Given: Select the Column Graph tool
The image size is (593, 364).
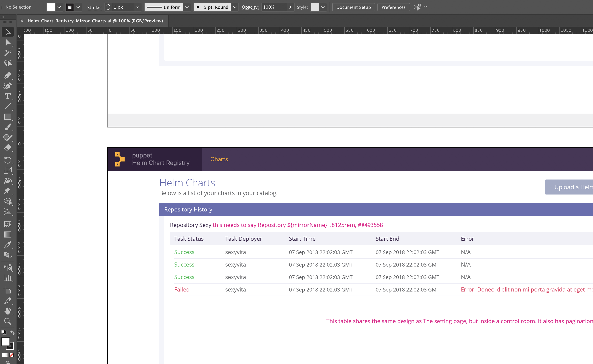Looking at the screenshot, I should (8, 278).
